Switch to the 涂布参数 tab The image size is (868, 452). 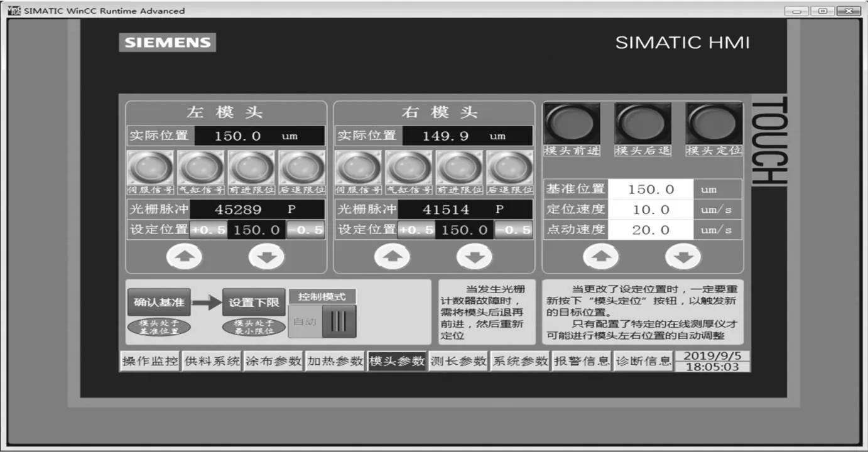273,361
